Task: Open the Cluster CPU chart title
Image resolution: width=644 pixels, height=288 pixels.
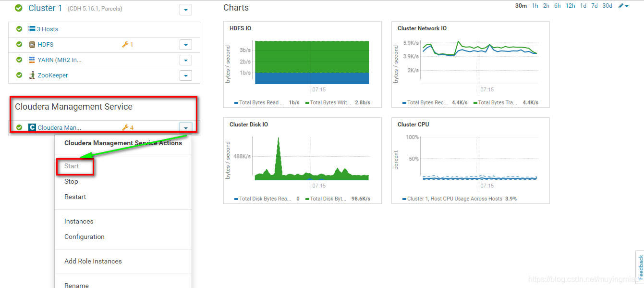Action: (413, 125)
